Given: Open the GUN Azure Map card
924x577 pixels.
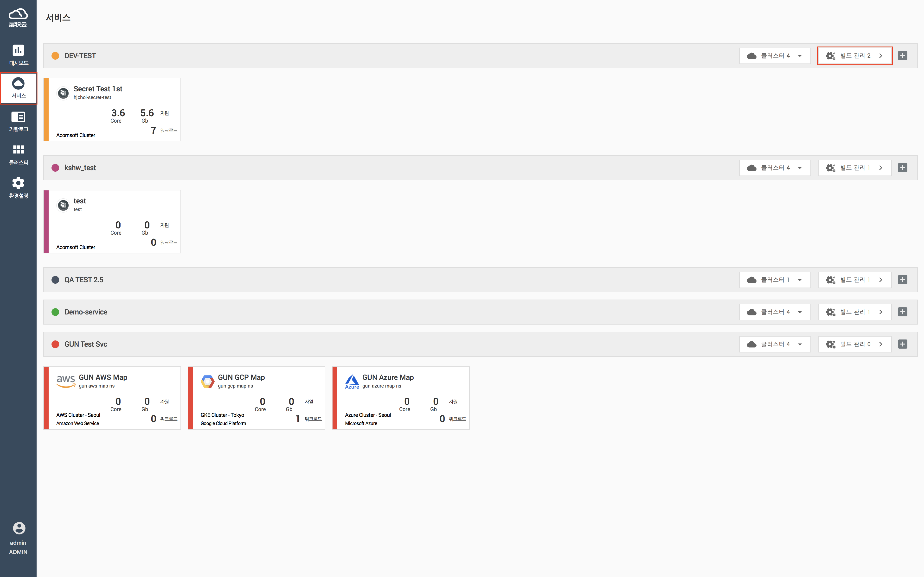Looking at the screenshot, I should (401, 398).
